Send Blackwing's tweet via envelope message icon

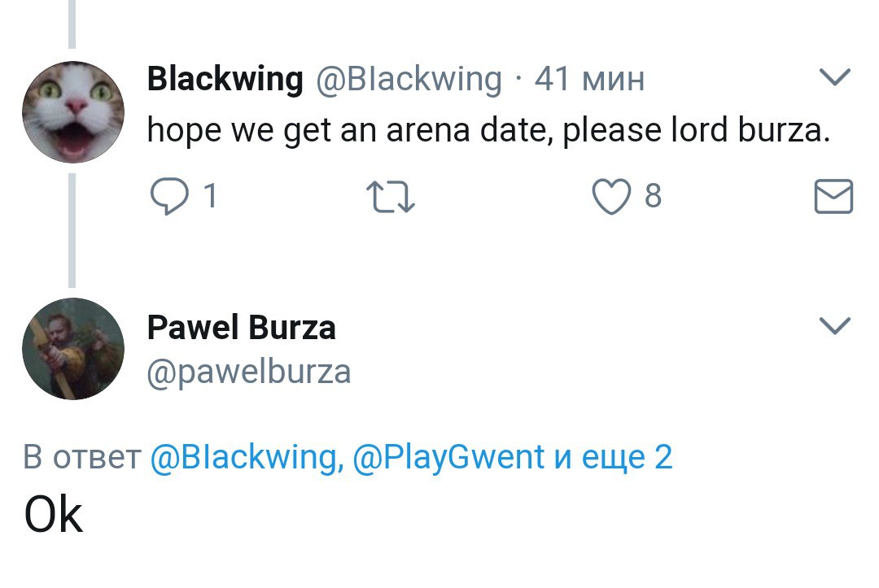click(833, 198)
